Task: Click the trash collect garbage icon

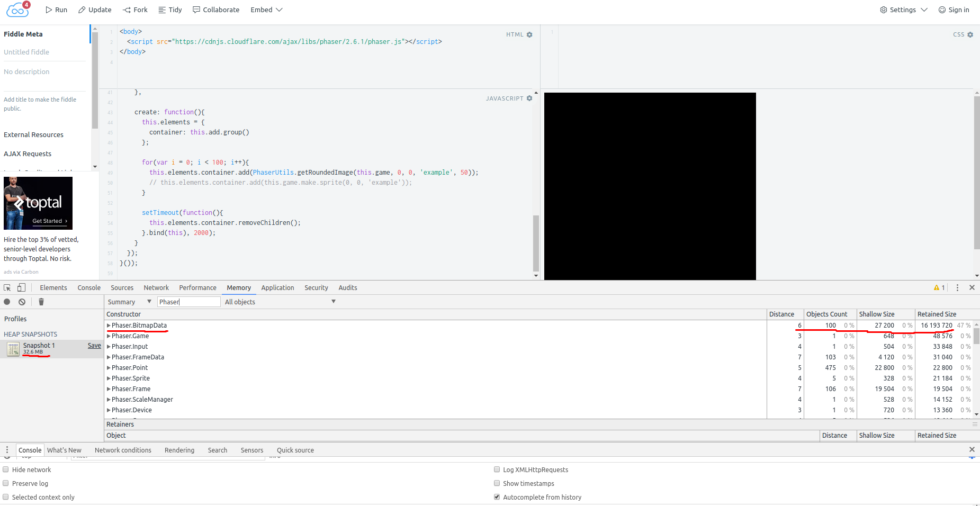Action: (41, 302)
